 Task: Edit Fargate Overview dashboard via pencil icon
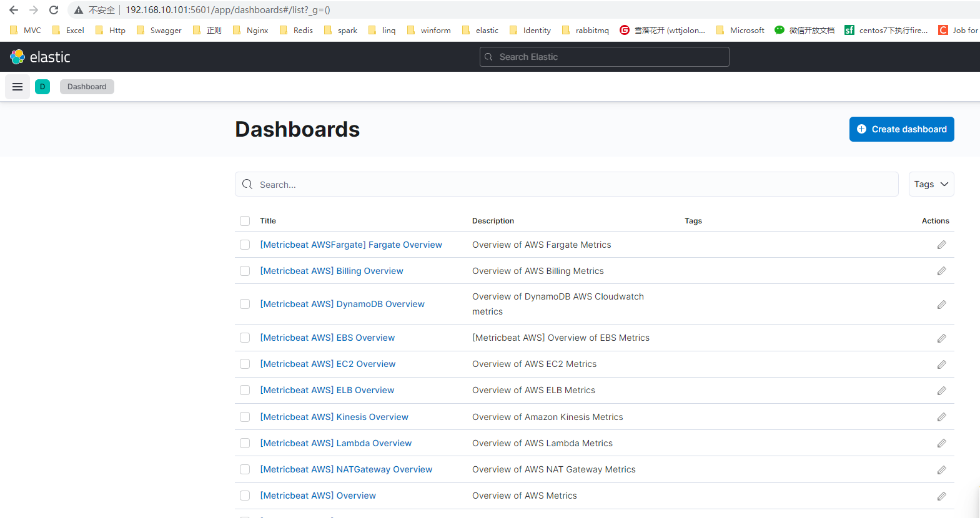(x=941, y=245)
